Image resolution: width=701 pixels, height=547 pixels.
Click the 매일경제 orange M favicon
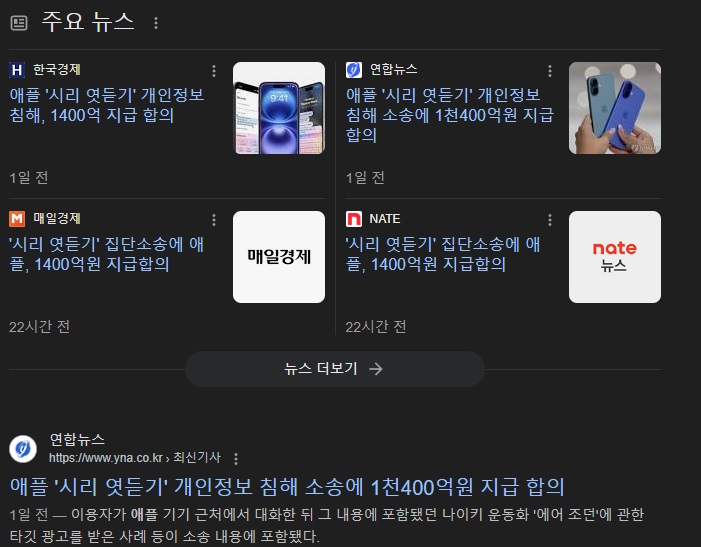point(17,219)
